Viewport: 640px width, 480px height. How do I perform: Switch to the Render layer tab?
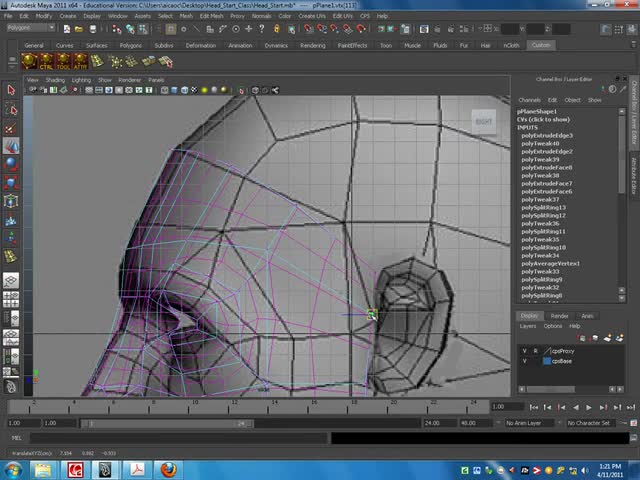click(559, 316)
